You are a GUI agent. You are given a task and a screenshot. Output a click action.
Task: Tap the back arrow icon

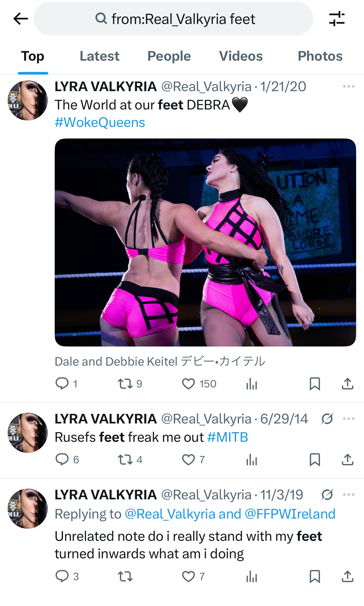21,19
